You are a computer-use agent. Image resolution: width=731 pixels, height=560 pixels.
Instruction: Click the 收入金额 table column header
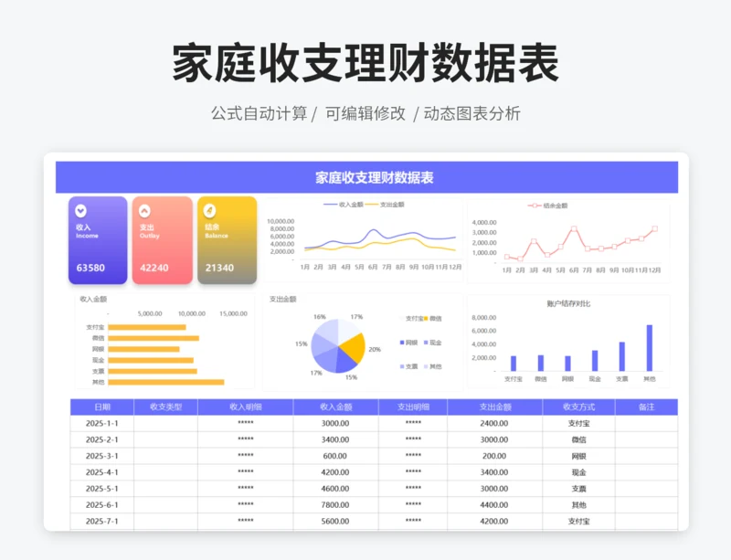(x=335, y=407)
